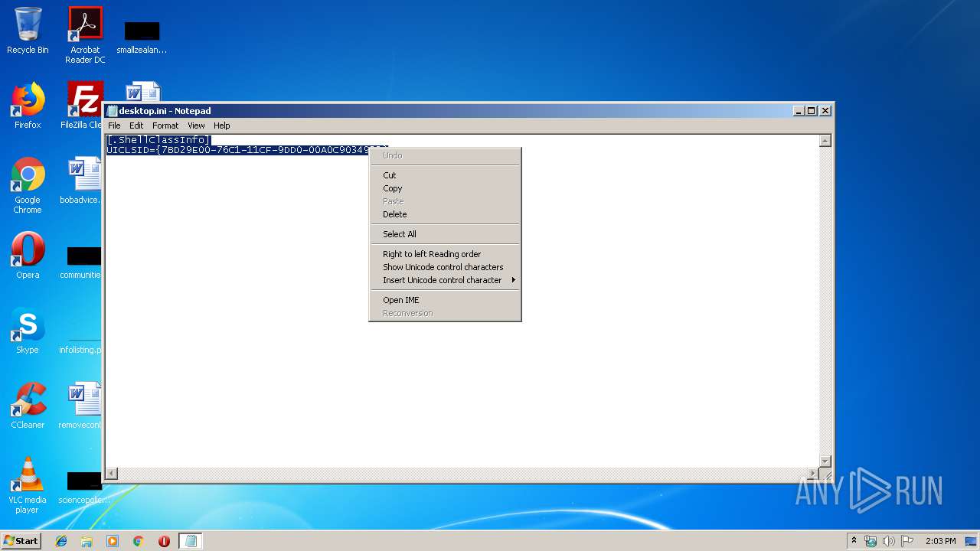Choose Delete from the context menu
980x551 pixels.
pos(444,214)
